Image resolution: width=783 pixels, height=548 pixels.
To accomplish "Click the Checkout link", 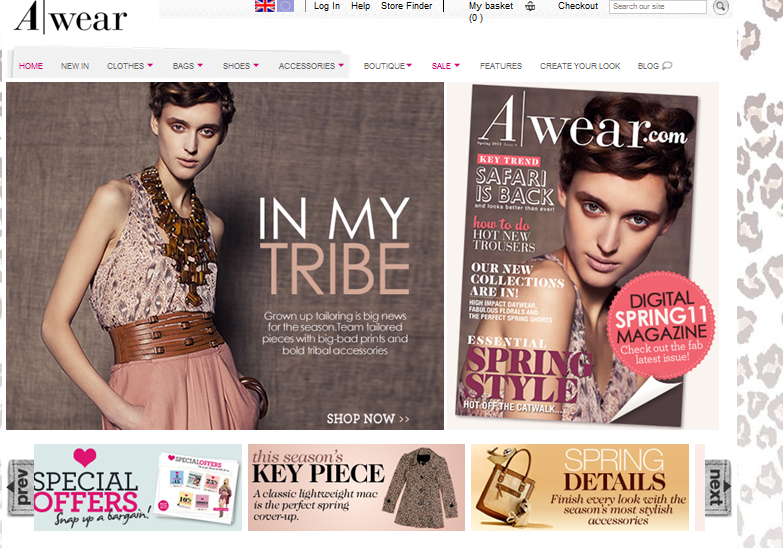I will 578,6.
